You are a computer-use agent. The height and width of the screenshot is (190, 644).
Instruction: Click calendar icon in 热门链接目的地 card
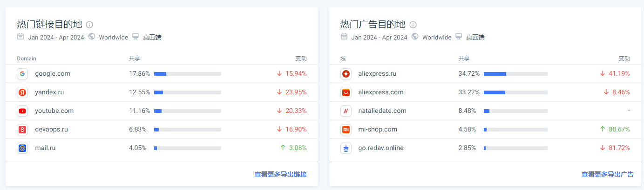pyautogui.click(x=20, y=37)
